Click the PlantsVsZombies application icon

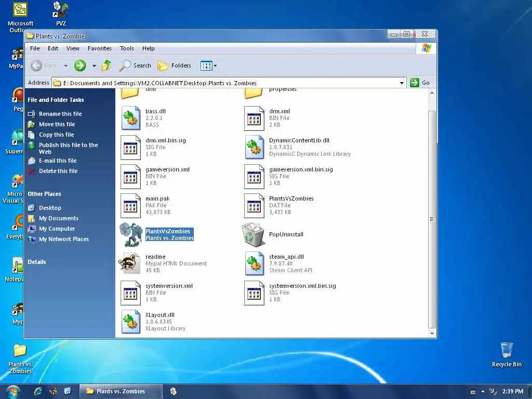tap(130, 234)
